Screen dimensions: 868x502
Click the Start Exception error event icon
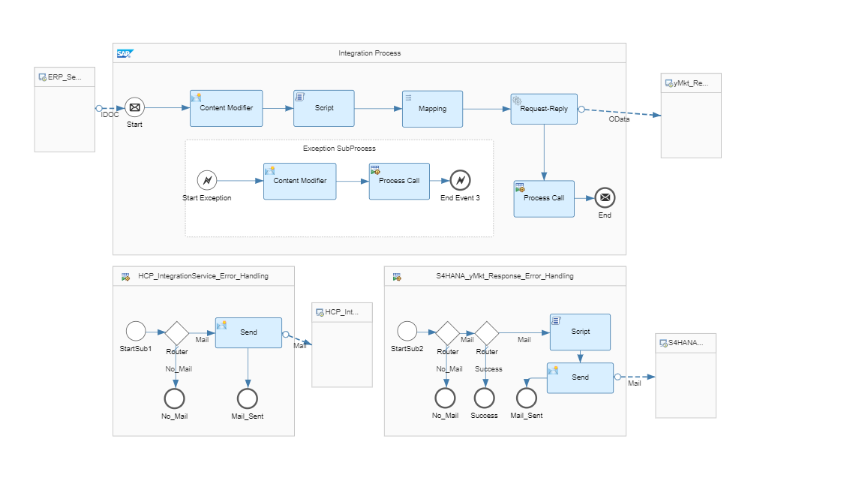click(x=207, y=180)
